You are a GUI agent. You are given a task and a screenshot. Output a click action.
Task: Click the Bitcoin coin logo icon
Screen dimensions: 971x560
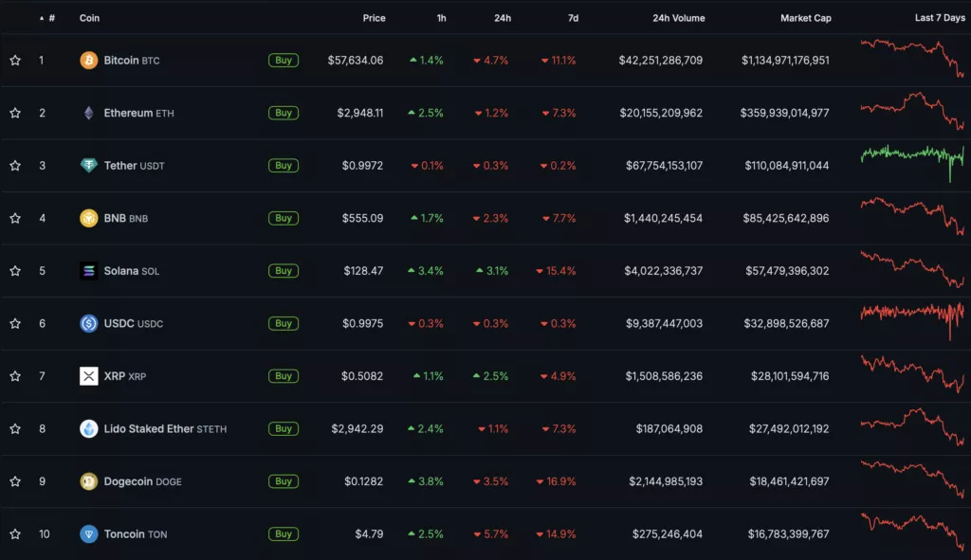88,61
